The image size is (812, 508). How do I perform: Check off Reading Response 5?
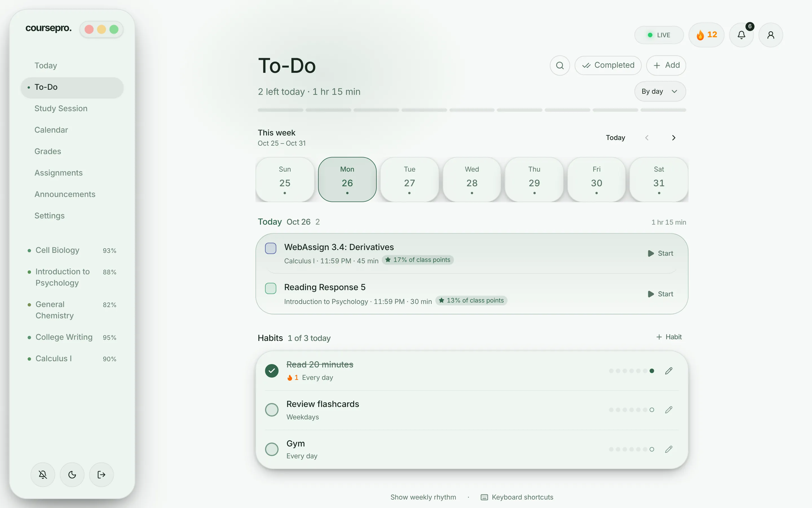(x=270, y=288)
